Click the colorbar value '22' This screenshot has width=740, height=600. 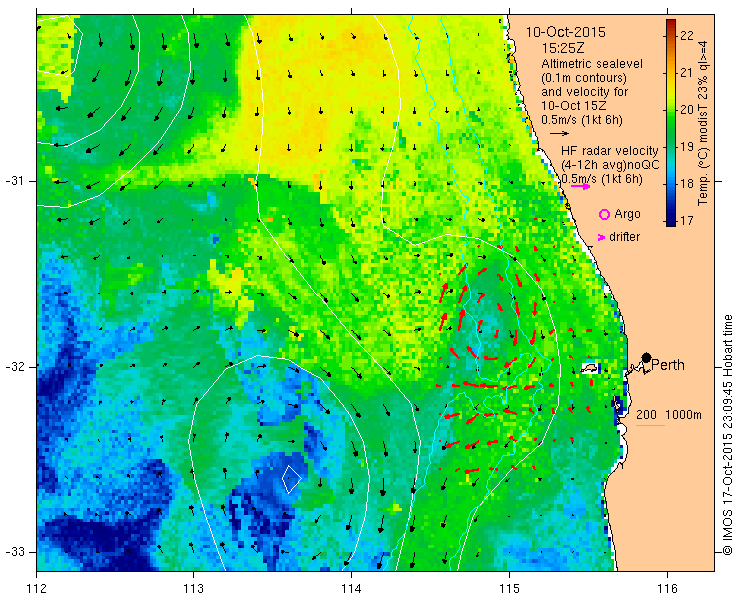[687, 36]
